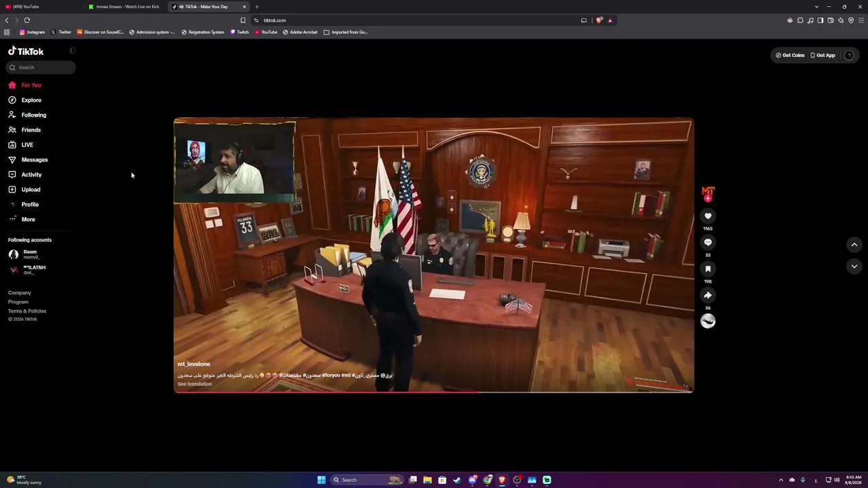Open a new browser tab

point(257,7)
